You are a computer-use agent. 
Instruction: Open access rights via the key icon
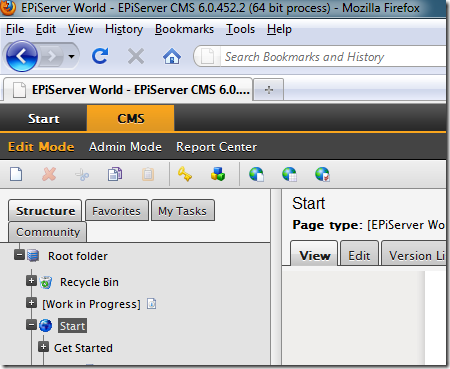pyautogui.click(x=185, y=174)
